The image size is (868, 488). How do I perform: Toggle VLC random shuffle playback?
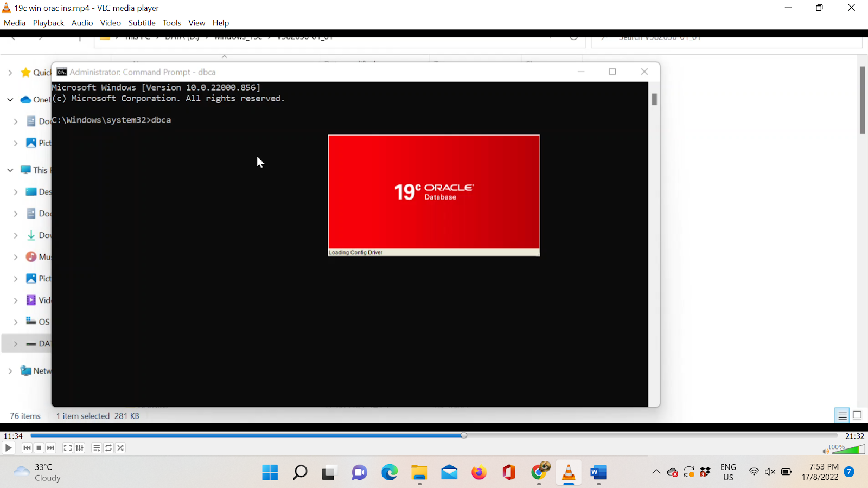pos(120,448)
